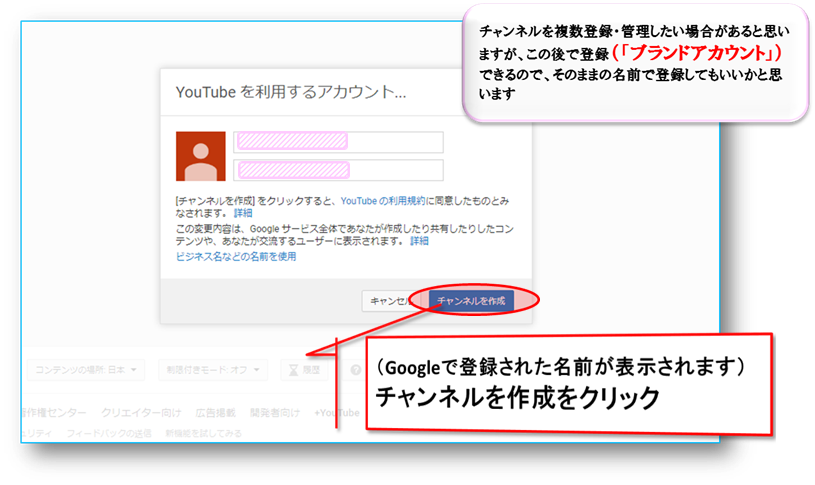815x485 pixels.
Task: Click ビジネス名などの名前を使用 link
Action: (236, 256)
